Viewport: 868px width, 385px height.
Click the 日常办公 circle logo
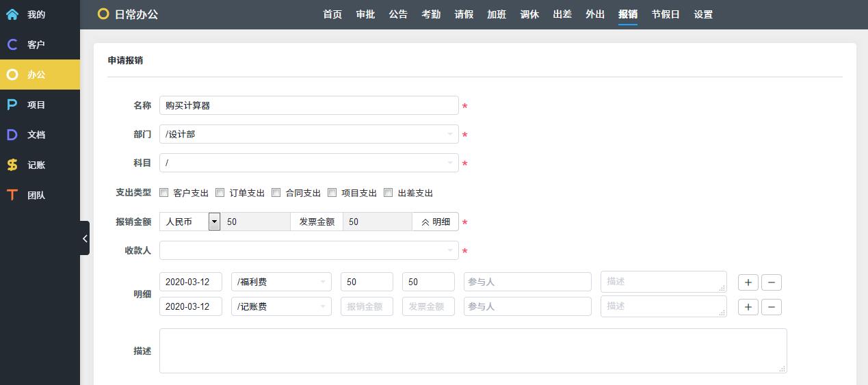click(x=103, y=14)
